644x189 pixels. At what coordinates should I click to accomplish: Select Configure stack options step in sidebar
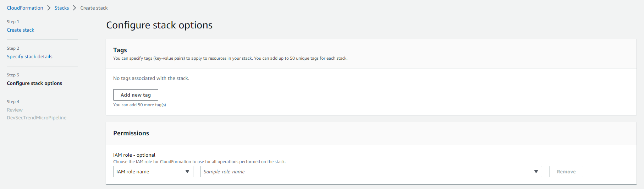(x=34, y=83)
